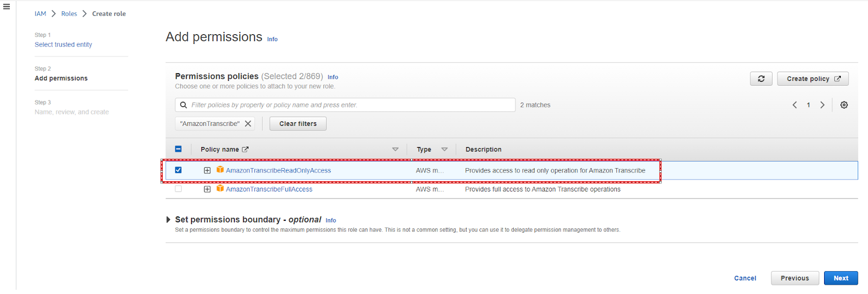Go to next results page arrow
868x294 pixels.
point(822,105)
